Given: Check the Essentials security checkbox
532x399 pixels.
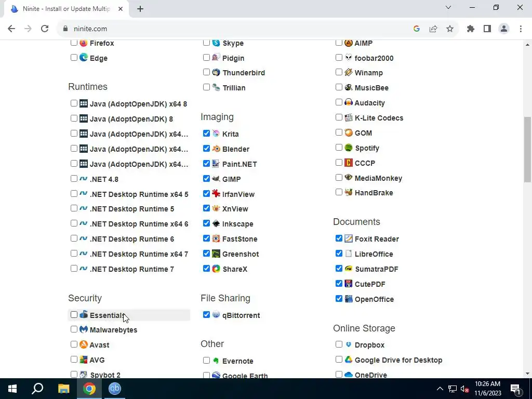Looking at the screenshot, I should 74,314.
